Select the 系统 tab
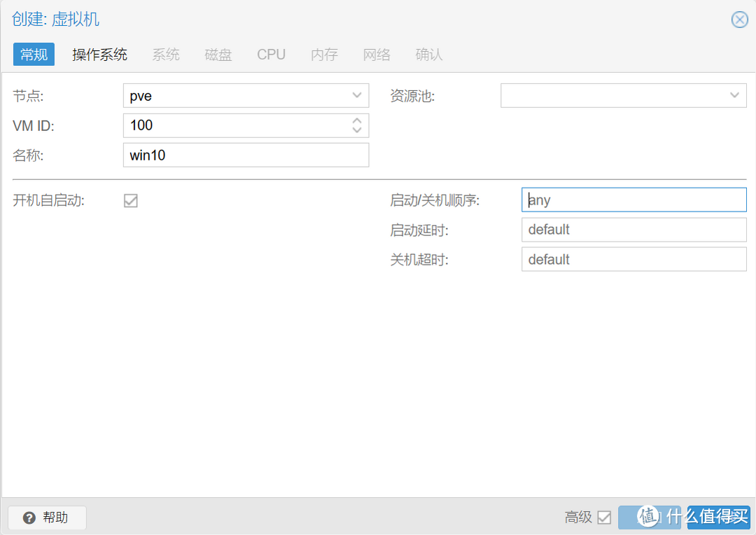Image resolution: width=756 pixels, height=535 pixels. click(166, 55)
